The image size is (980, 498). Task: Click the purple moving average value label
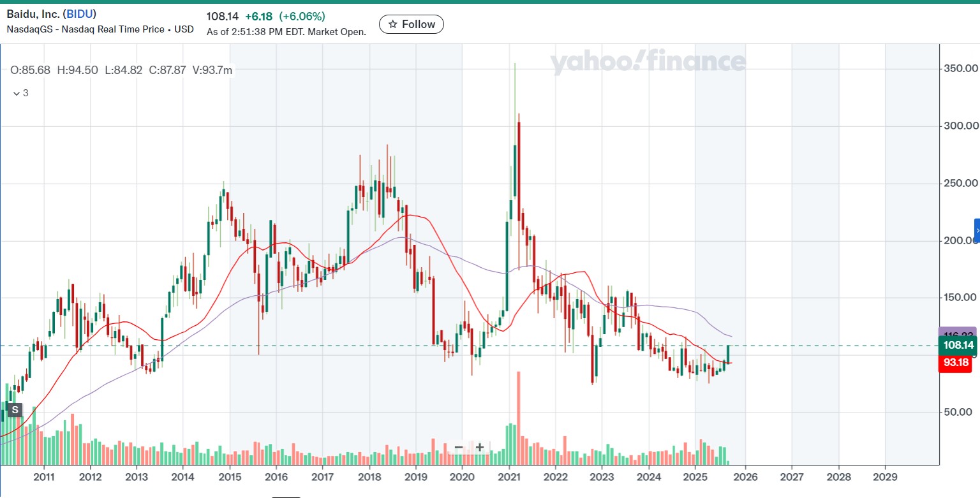(959, 333)
